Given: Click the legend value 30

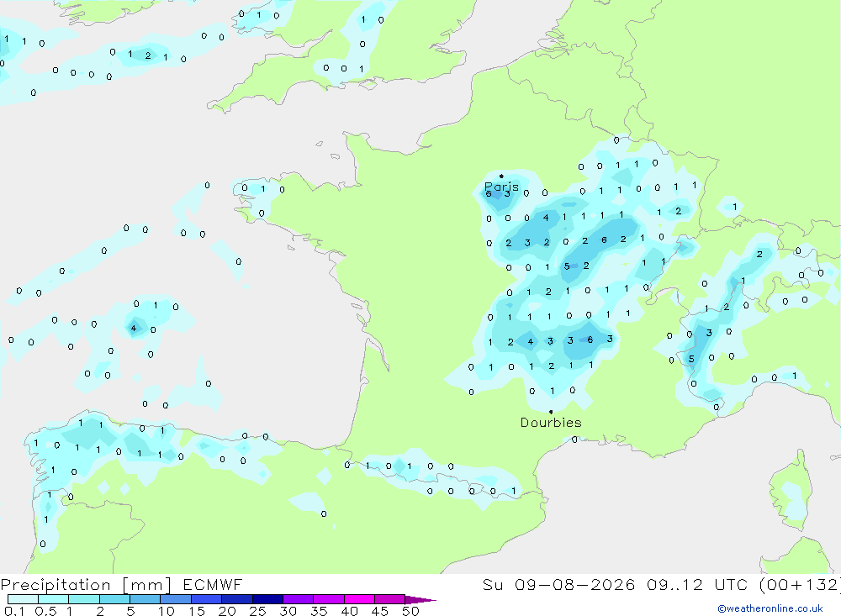Looking at the screenshot, I should click(x=288, y=611).
